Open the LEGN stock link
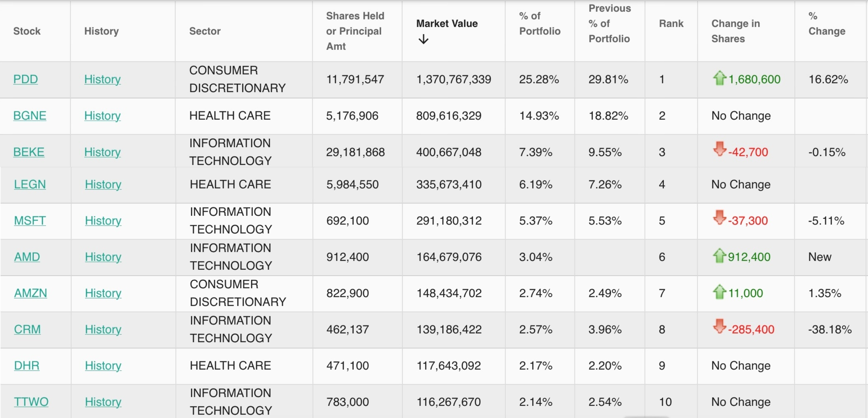The height and width of the screenshot is (418, 868). coord(30,184)
